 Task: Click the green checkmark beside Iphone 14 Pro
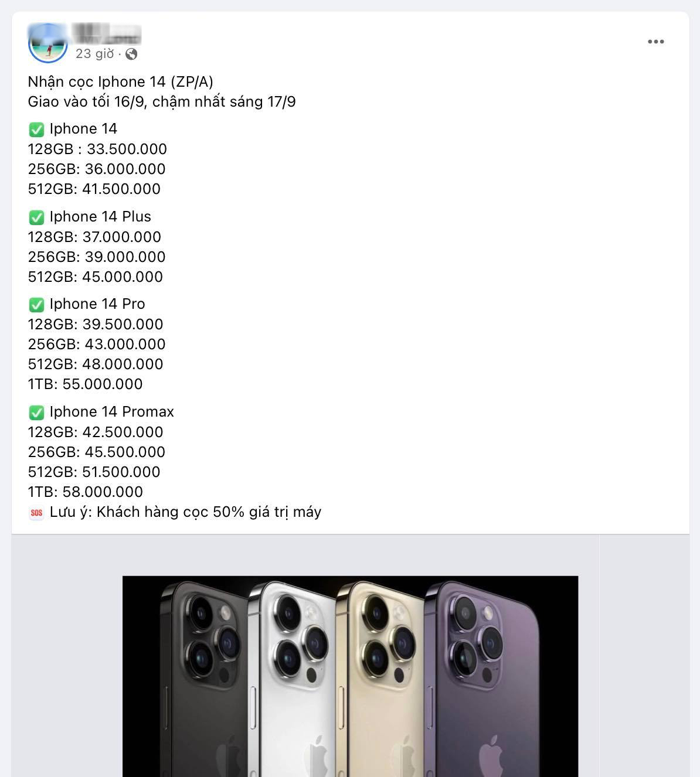[x=36, y=305]
